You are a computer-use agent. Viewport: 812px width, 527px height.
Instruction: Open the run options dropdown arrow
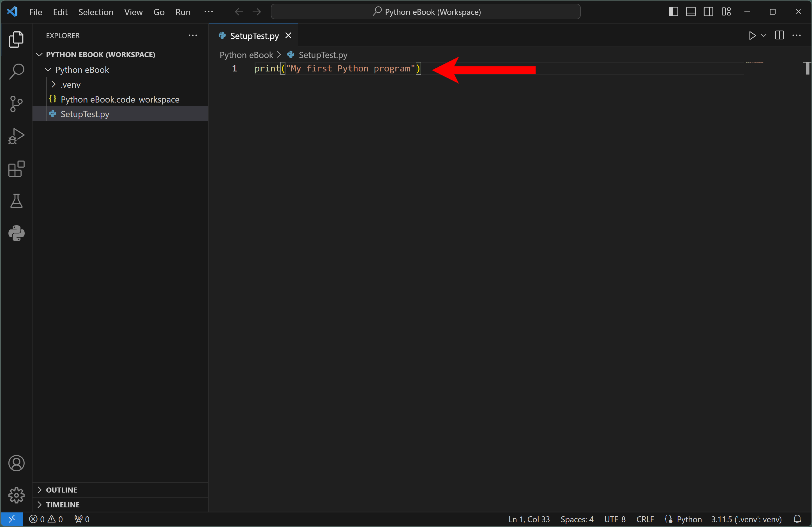[763, 36]
